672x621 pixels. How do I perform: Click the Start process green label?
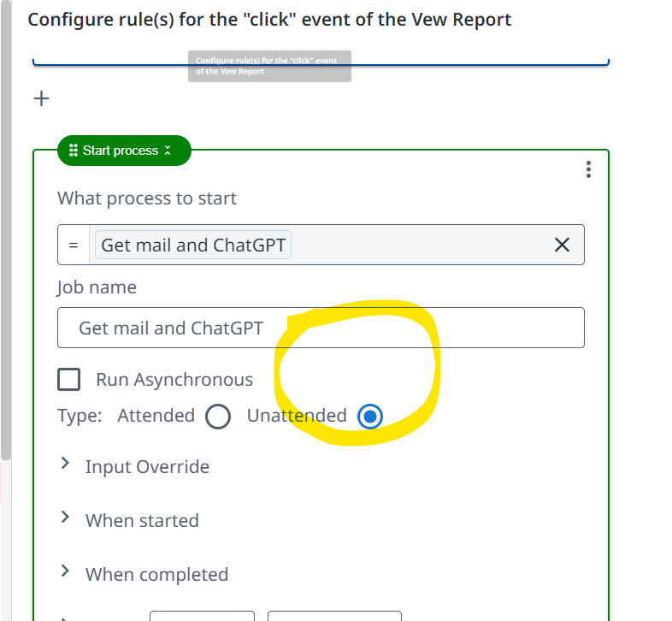[x=121, y=151]
